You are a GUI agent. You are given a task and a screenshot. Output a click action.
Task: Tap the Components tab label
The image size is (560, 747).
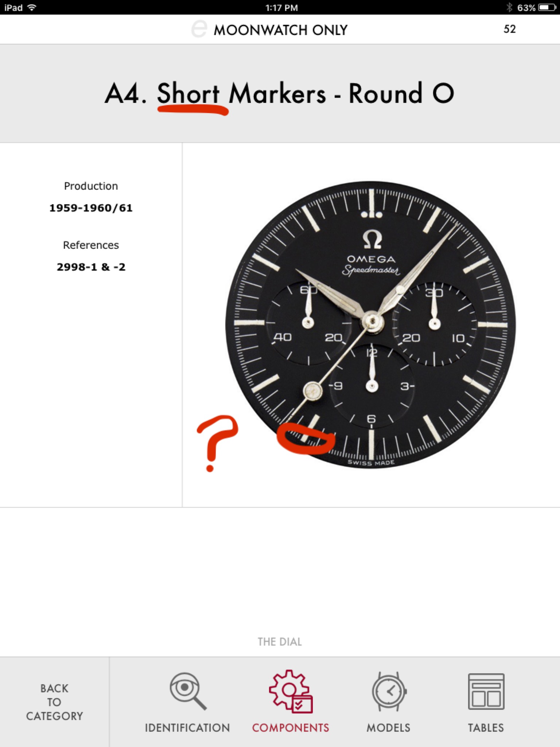click(x=291, y=728)
